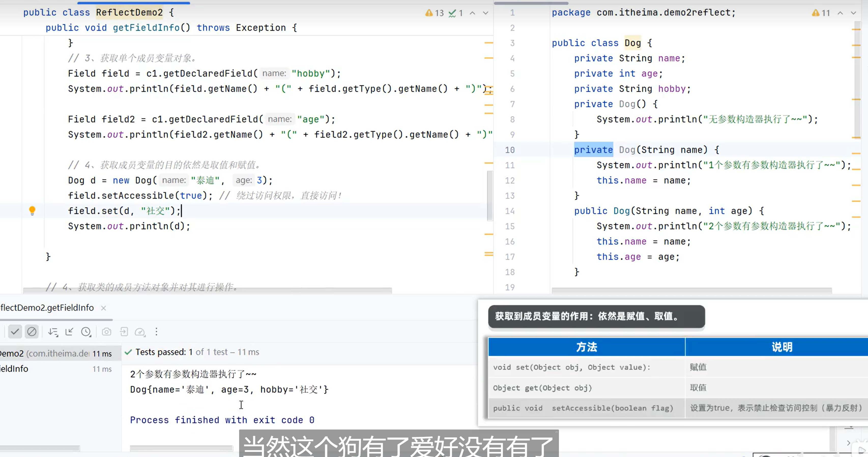Click the 13 warnings indicator in left editor
This screenshot has width=868, height=457.
[x=435, y=13]
